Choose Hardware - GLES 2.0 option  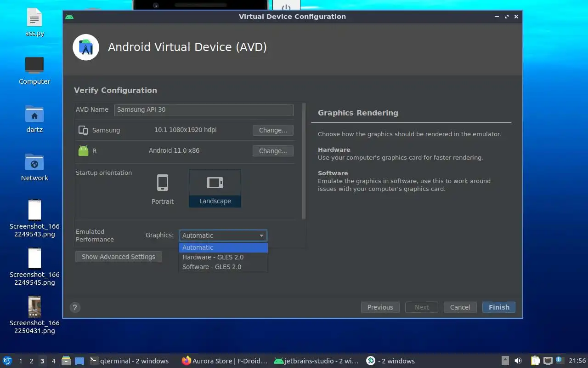(223, 257)
